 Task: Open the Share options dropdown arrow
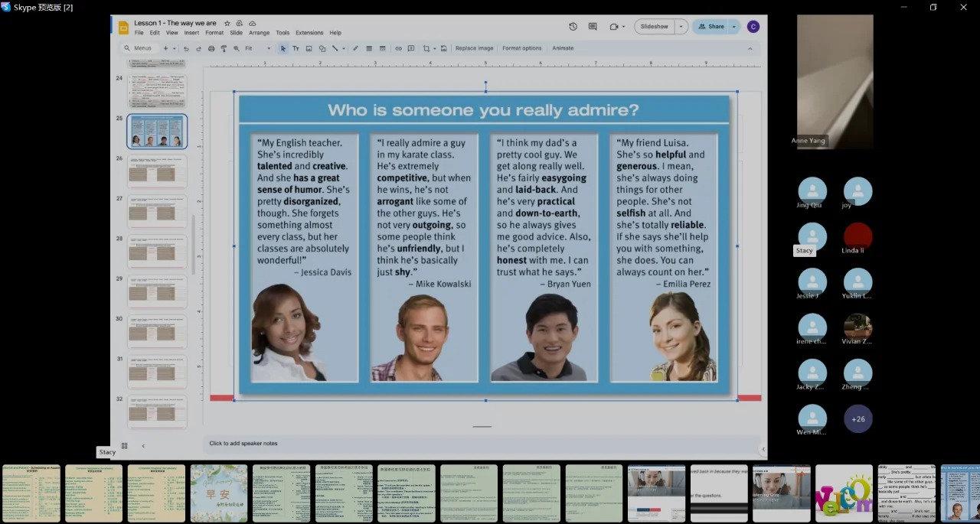pyautogui.click(x=733, y=27)
